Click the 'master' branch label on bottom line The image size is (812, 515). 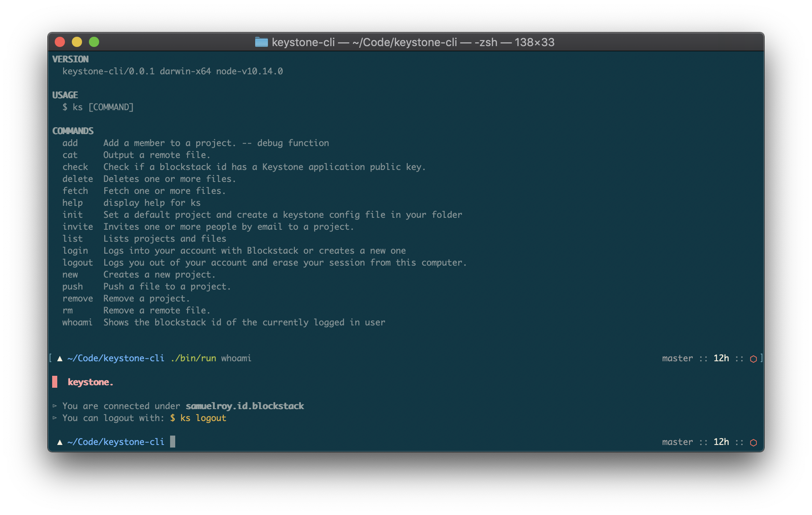(x=677, y=442)
